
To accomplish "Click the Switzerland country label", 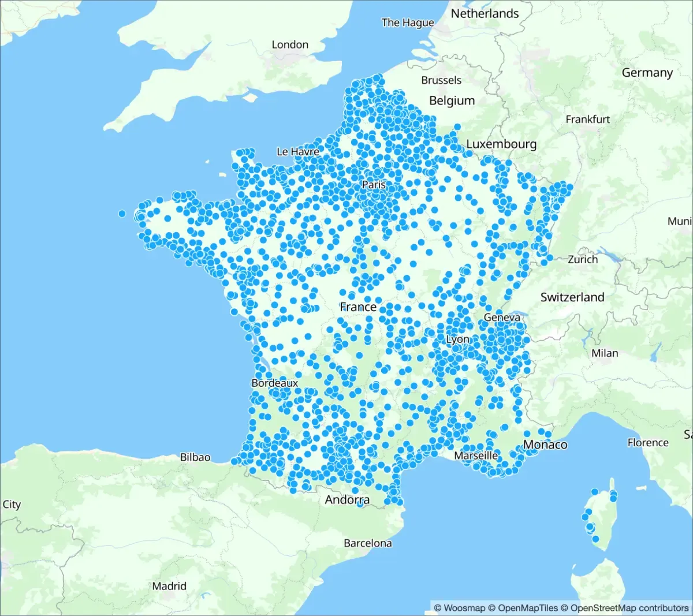I will (x=572, y=297).
